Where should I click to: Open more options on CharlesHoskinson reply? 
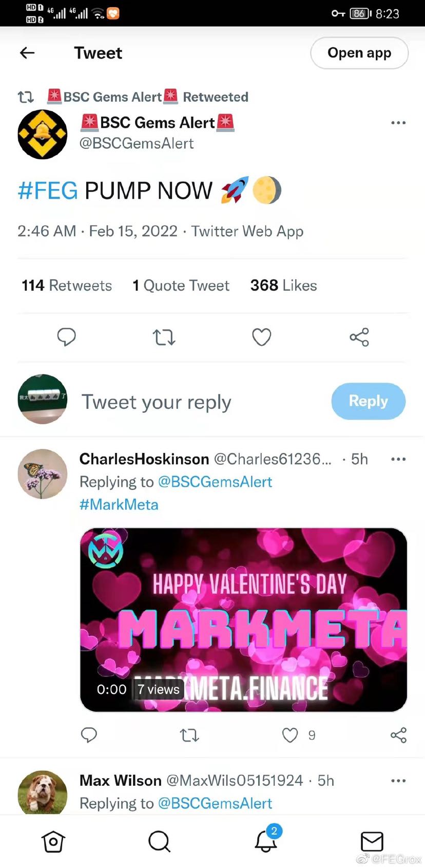tap(398, 459)
